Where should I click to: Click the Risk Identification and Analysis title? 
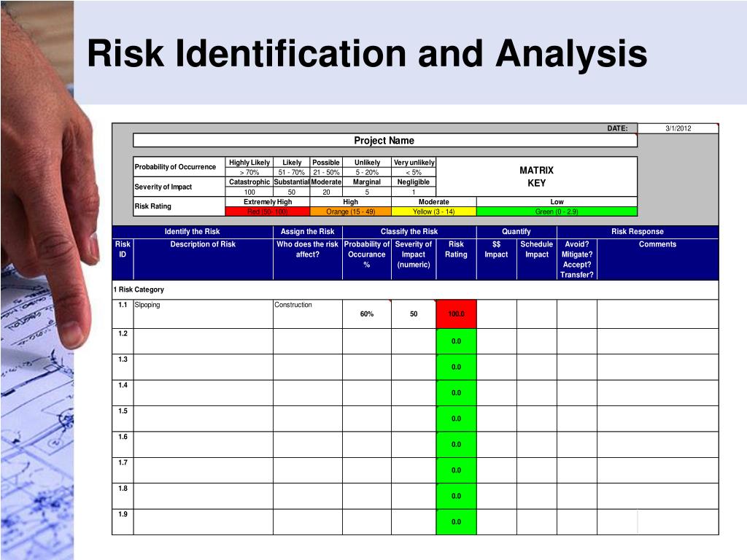coord(368,53)
